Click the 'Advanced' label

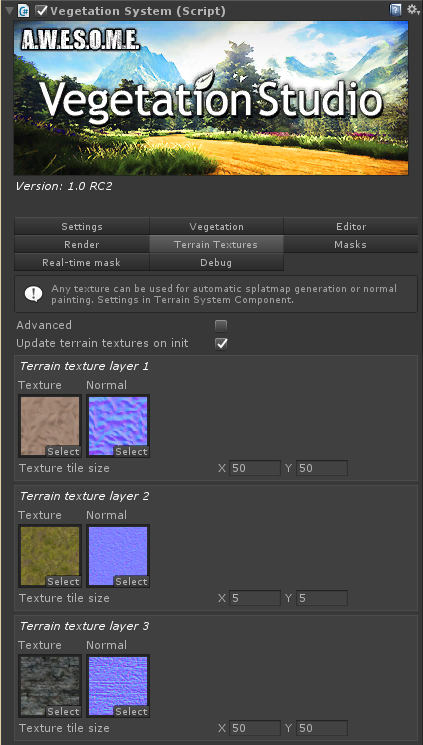click(44, 325)
